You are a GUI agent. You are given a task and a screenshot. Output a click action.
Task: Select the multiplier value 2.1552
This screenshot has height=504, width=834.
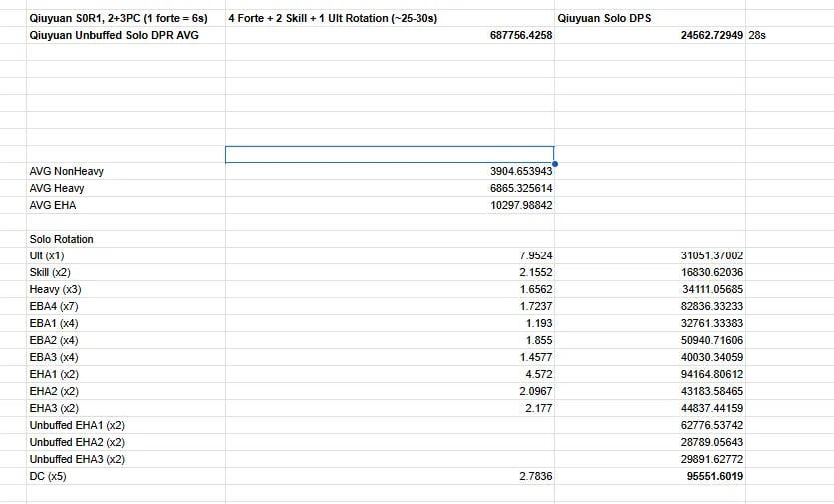(x=536, y=272)
